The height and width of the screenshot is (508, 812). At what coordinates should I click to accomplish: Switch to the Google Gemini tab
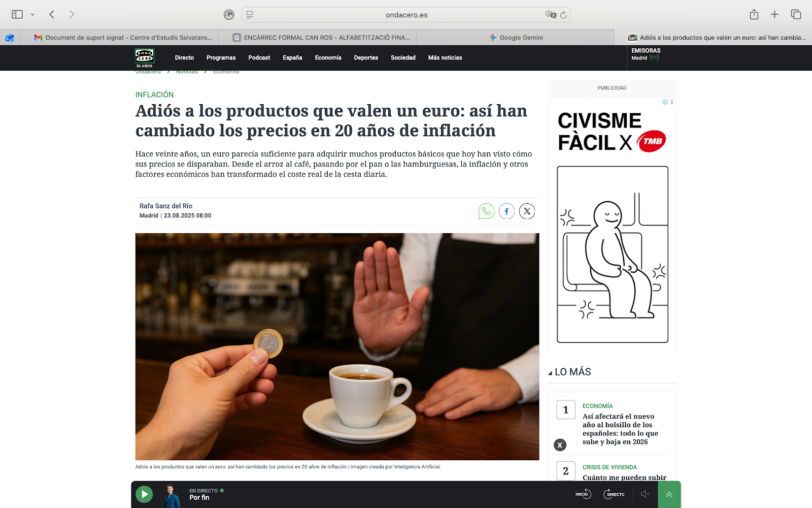[516, 37]
